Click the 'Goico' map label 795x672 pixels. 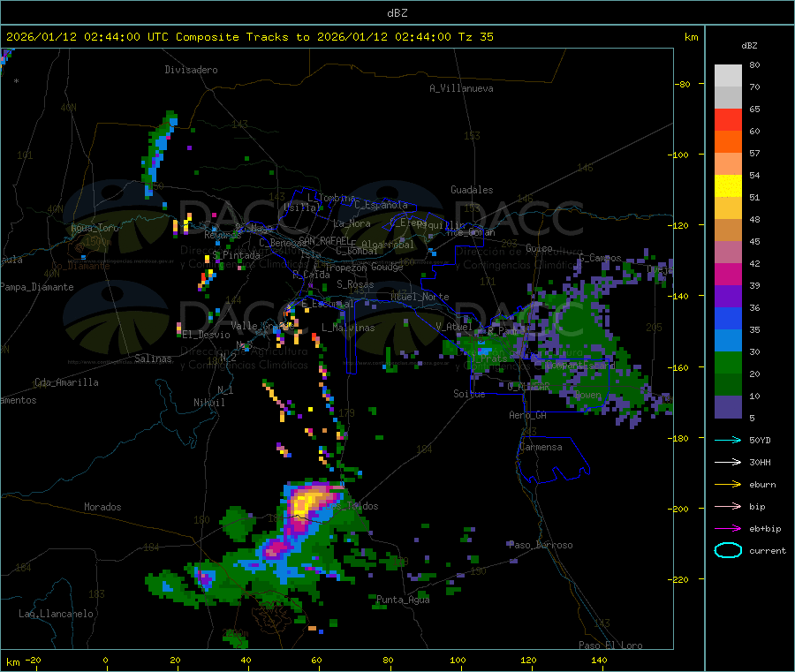click(x=539, y=248)
